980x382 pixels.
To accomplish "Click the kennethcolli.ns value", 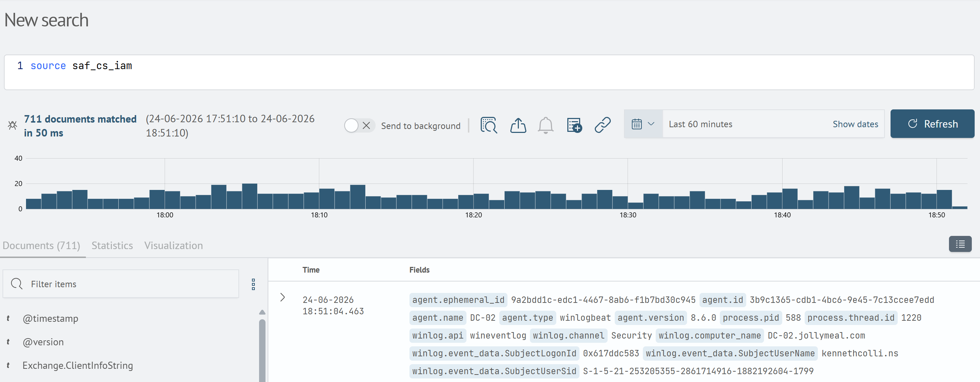I will point(860,353).
